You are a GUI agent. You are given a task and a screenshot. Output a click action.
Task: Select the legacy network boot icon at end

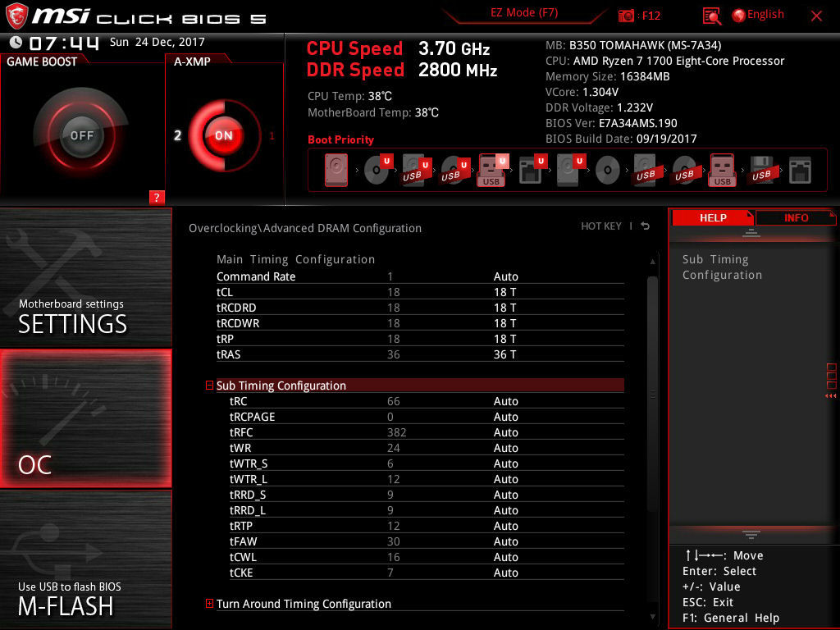click(x=800, y=171)
